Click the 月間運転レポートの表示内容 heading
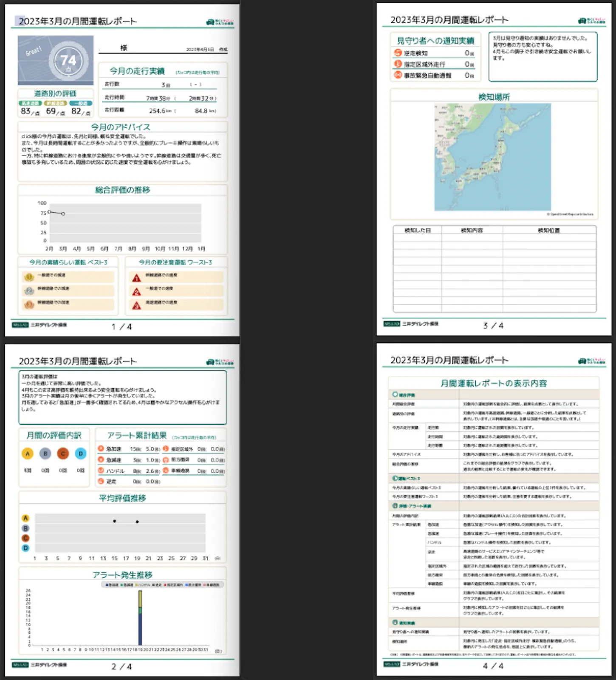Viewport: 616px width, 680px height. click(x=494, y=383)
